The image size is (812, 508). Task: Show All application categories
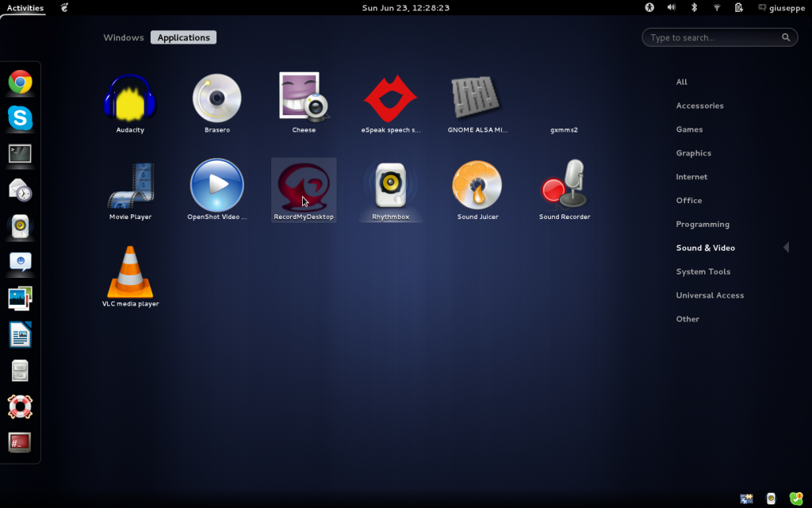click(681, 82)
